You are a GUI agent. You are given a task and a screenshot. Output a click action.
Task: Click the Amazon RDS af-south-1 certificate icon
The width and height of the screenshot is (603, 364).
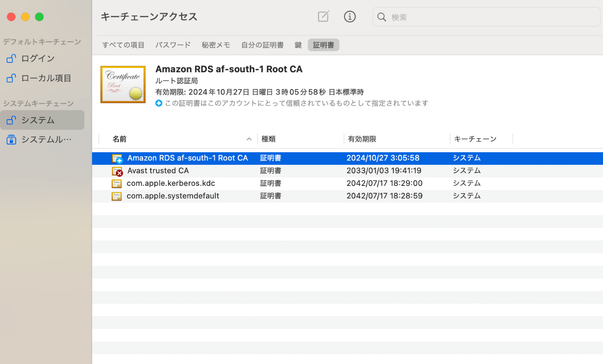[117, 158]
